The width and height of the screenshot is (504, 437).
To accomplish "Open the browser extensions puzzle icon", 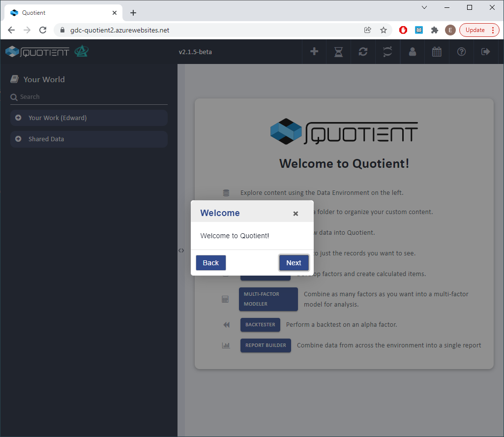I will (435, 30).
